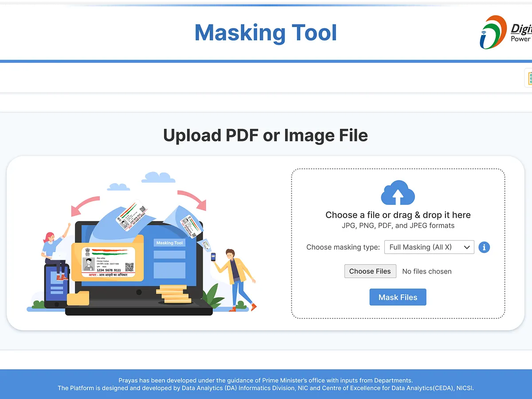This screenshot has width=532, height=399.
Task: Click the blue cloud upload icon
Action: coord(398,193)
